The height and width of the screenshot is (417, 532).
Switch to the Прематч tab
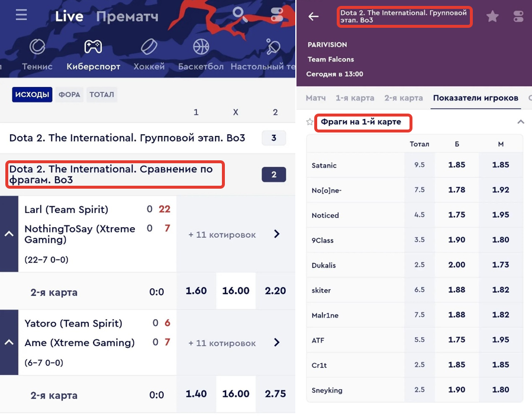click(127, 17)
